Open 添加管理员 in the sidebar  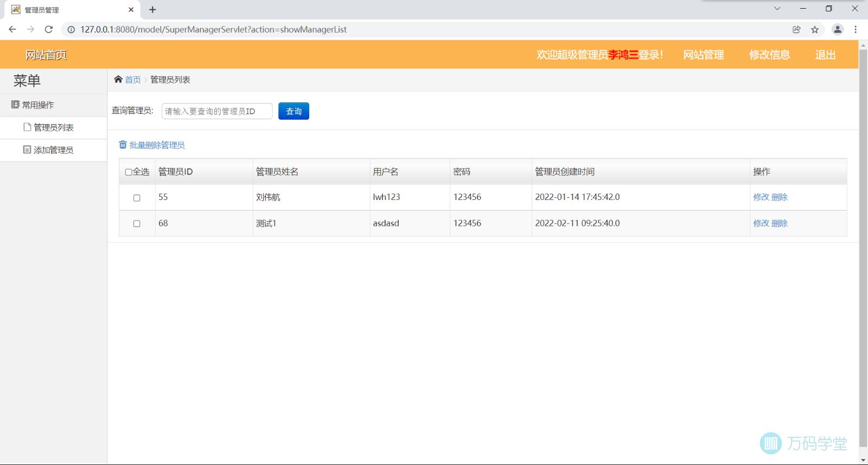pos(53,150)
